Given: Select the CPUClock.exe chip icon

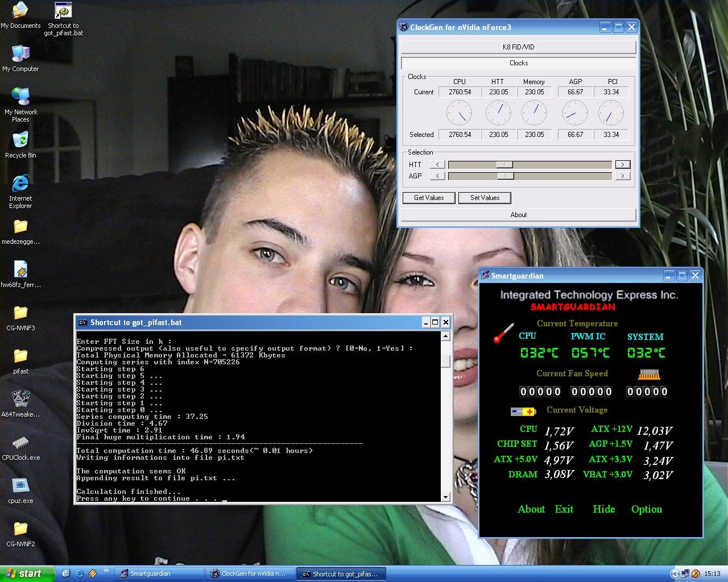Looking at the screenshot, I should tap(20, 447).
